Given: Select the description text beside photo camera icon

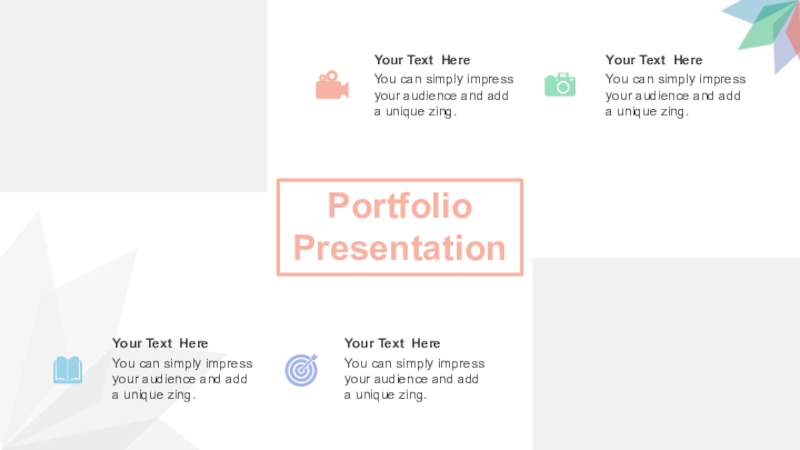Looking at the screenshot, I should coord(675,95).
